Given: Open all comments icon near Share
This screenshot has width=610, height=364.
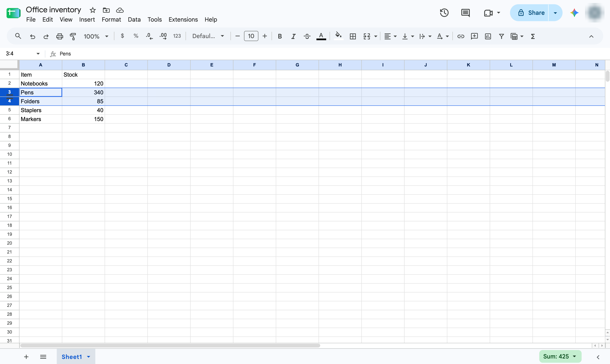Looking at the screenshot, I should (465, 13).
